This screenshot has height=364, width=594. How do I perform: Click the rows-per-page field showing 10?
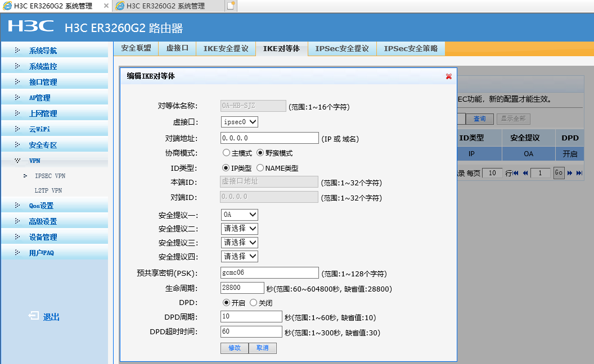pyautogui.click(x=493, y=173)
